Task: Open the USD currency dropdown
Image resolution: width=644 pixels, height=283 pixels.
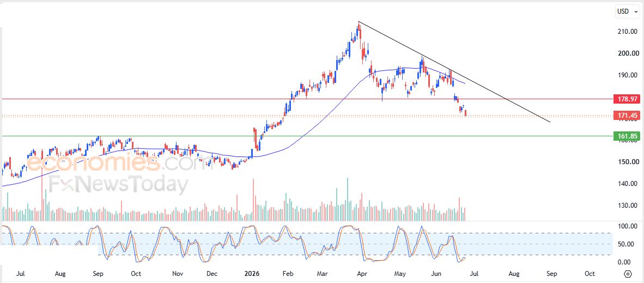Action: pyautogui.click(x=628, y=11)
